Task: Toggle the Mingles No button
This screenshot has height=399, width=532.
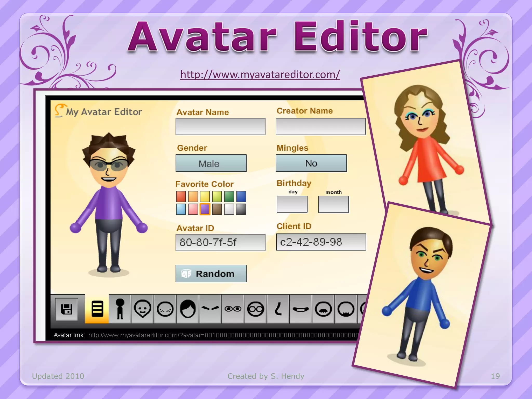Action: 311,163
